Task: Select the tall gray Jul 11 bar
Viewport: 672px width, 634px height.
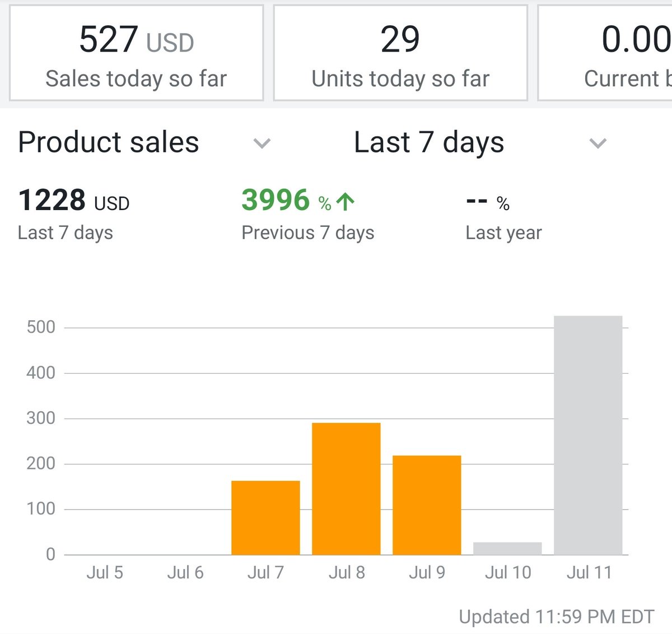Action: [x=588, y=434]
